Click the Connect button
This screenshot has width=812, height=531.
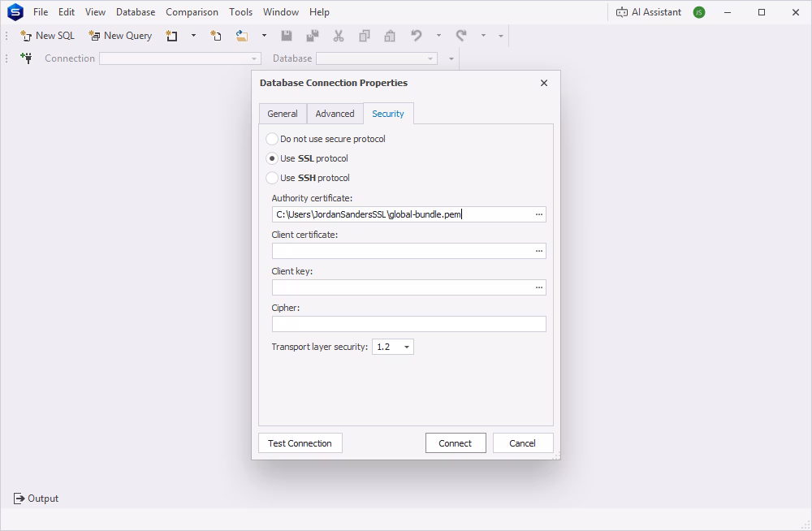coord(456,443)
